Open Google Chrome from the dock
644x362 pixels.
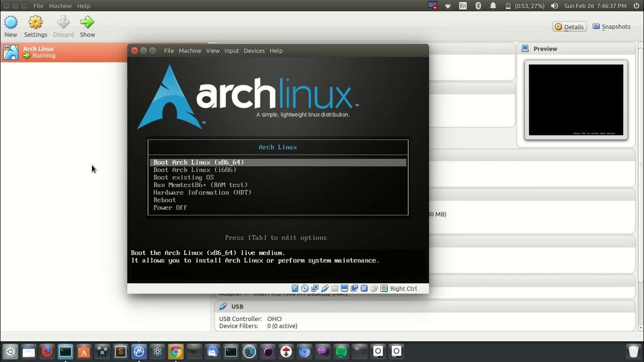(176, 351)
